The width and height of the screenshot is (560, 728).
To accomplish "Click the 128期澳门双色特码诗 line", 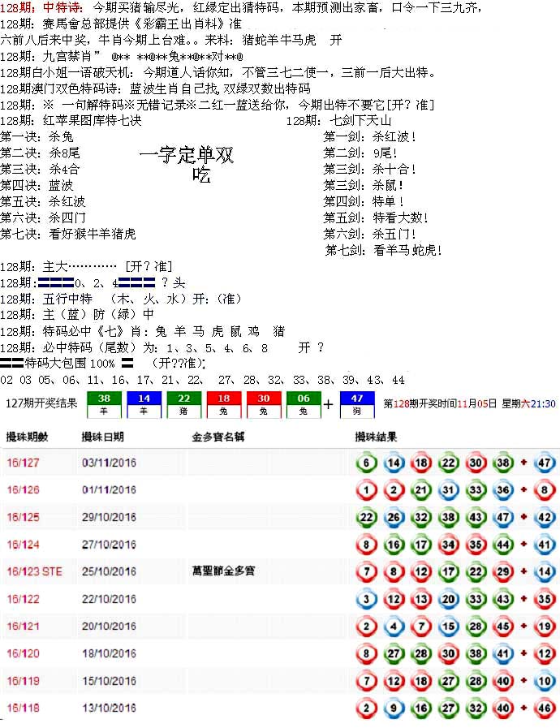I will [155, 88].
